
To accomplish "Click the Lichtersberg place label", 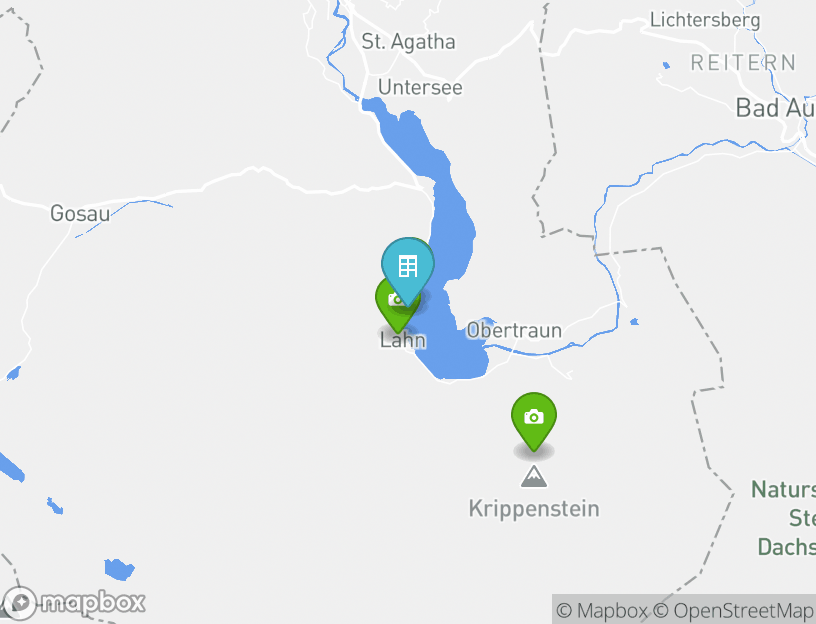I will tap(704, 20).
